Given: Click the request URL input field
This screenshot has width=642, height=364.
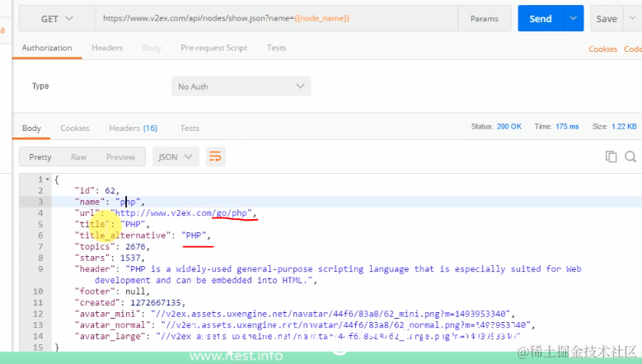Looking at the screenshot, I should click(x=276, y=19).
